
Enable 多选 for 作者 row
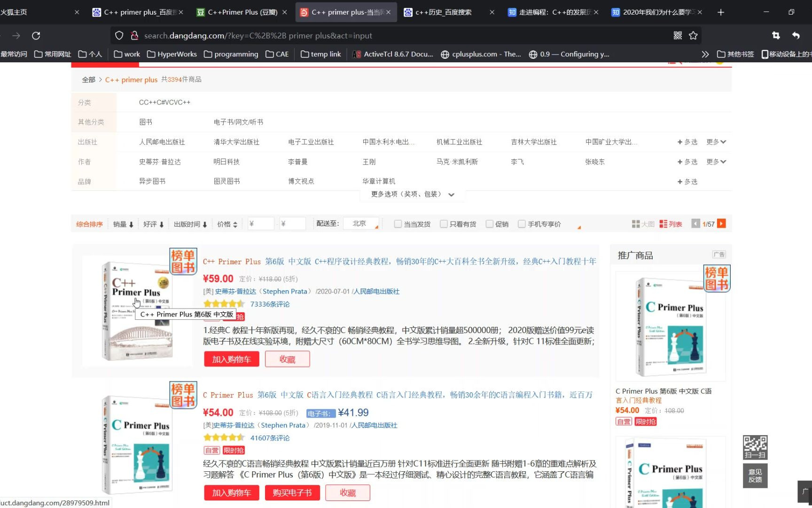(x=687, y=161)
